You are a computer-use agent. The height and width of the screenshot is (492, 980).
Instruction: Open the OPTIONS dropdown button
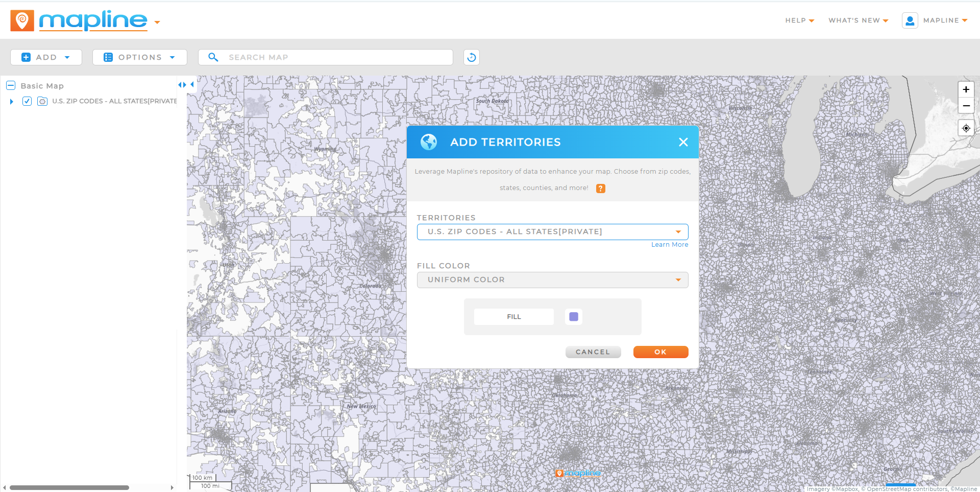click(139, 57)
